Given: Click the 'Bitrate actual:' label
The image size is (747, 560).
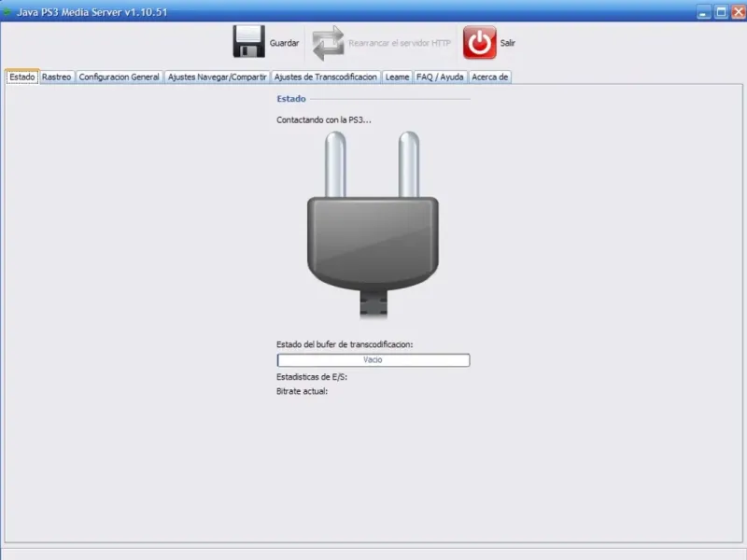Looking at the screenshot, I should click(x=302, y=391).
